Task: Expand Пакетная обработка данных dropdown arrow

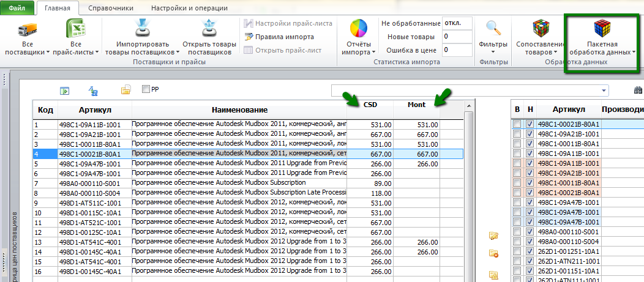Action: (x=634, y=53)
